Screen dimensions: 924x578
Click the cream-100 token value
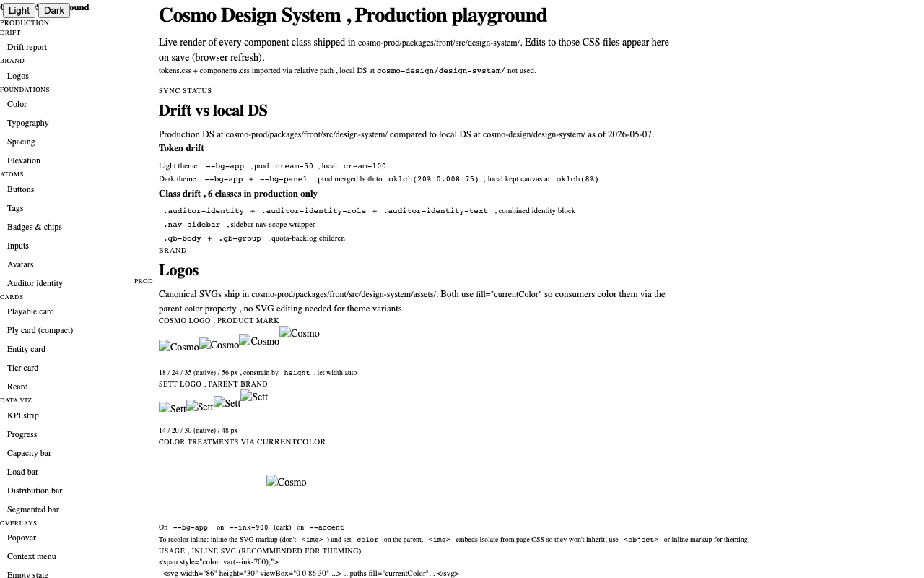[x=365, y=166]
